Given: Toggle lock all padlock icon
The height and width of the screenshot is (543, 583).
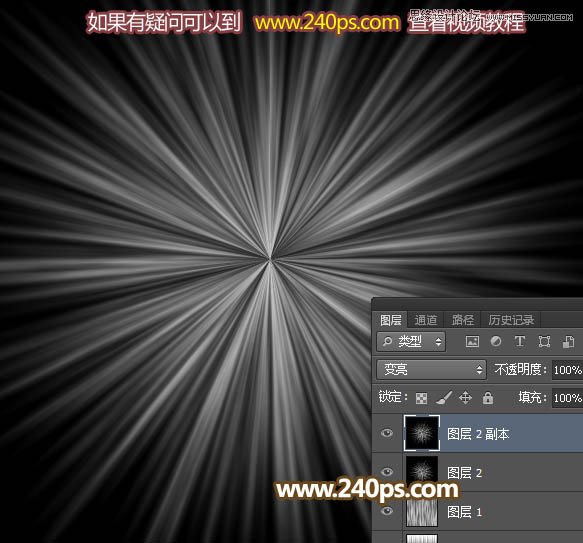Looking at the screenshot, I should click(x=487, y=398).
